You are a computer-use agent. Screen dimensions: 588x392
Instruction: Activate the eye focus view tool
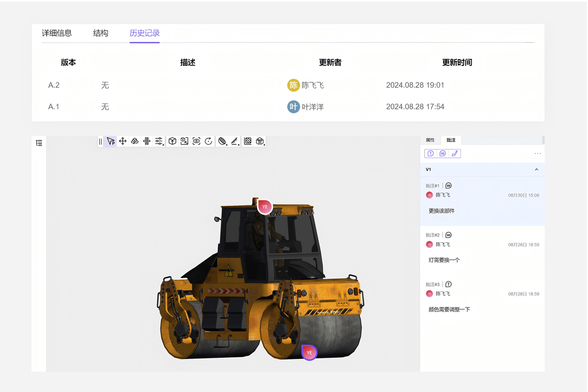click(x=196, y=141)
